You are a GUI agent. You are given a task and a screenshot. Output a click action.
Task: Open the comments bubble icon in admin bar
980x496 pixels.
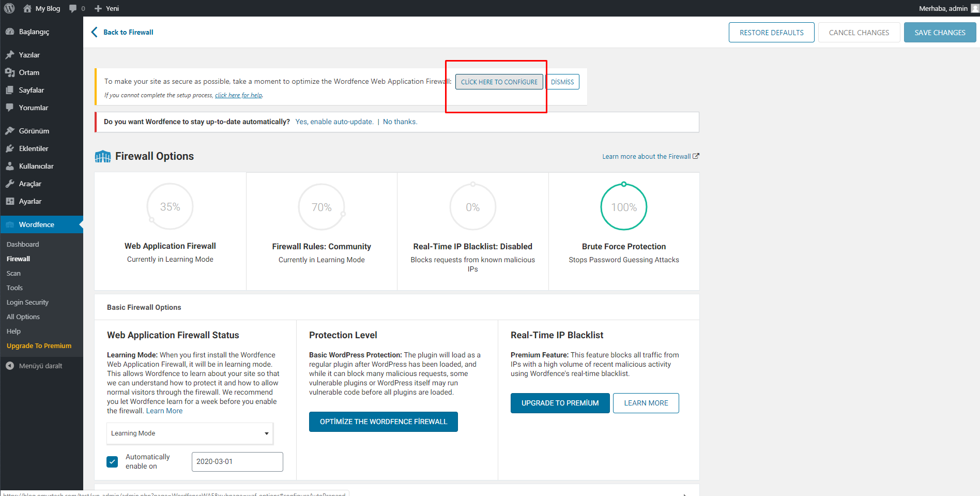coord(73,8)
